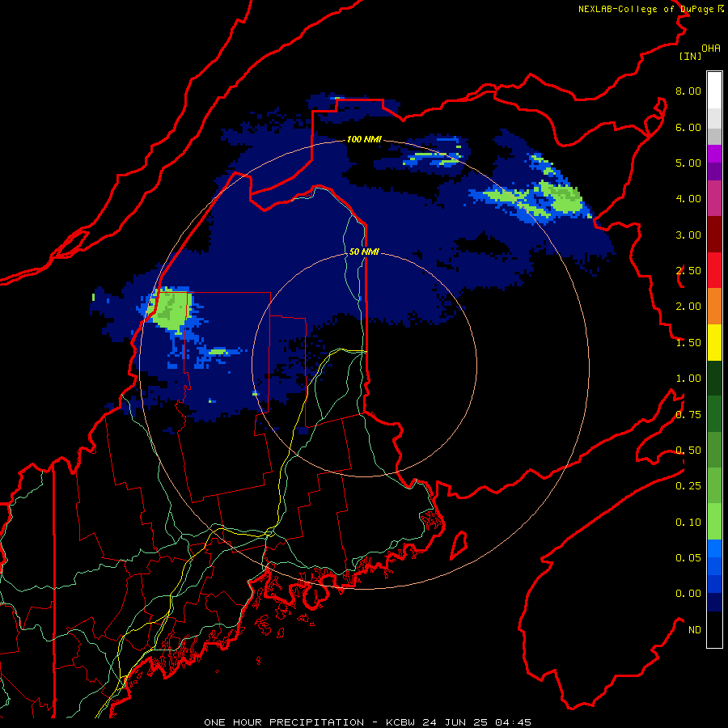Viewport: 728px width, 728px height.
Task: Click the 0.75 legend value
Action: pyautogui.click(x=688, y=415)
